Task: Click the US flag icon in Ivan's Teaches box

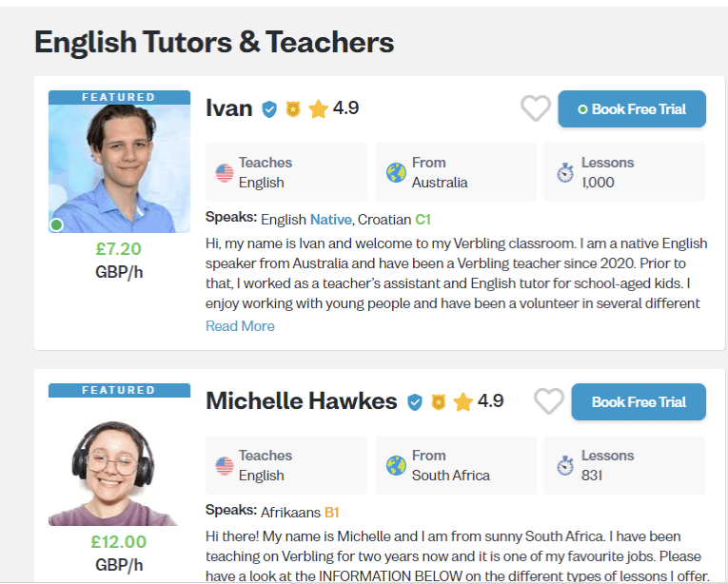Action: 225,173
